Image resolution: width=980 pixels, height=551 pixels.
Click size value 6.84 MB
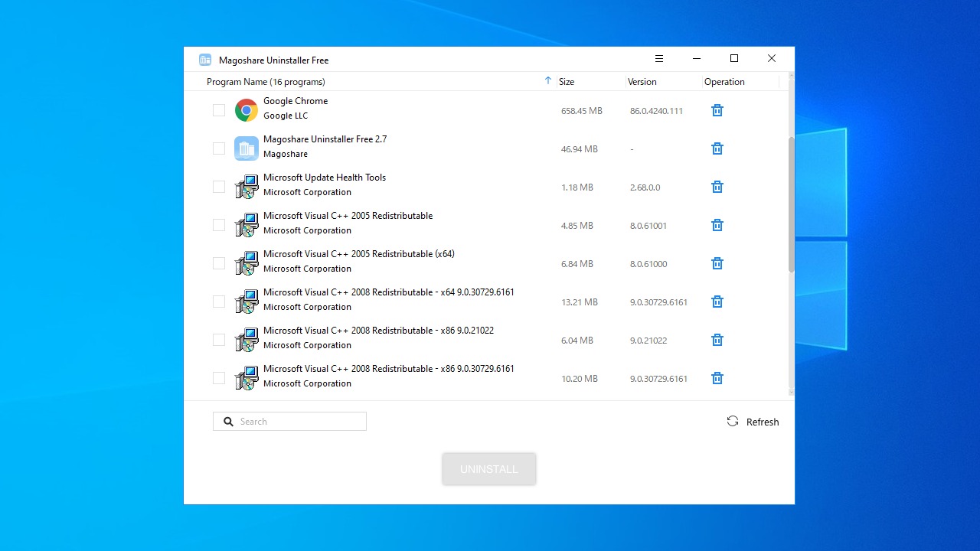pyautogui.click(x=577, y=264)
